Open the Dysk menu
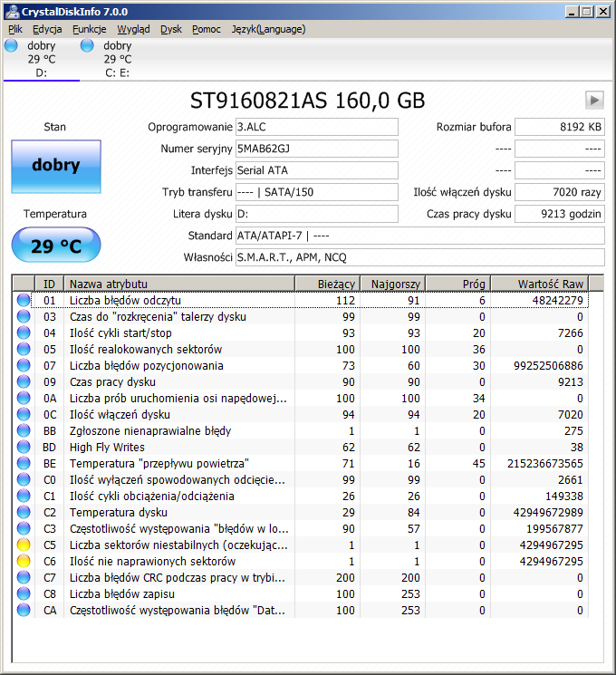616x675 pixels. coord(171,29)
